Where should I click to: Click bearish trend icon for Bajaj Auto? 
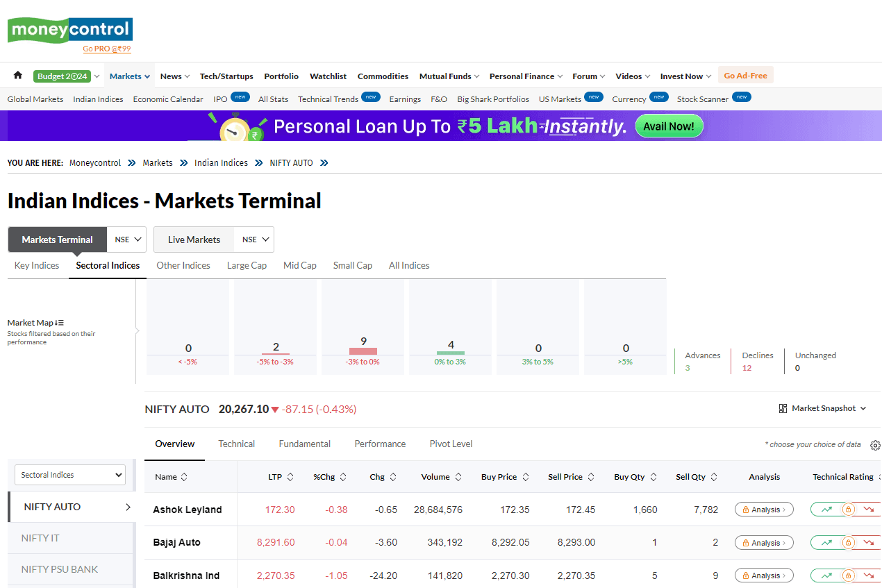tap(869, 543)
